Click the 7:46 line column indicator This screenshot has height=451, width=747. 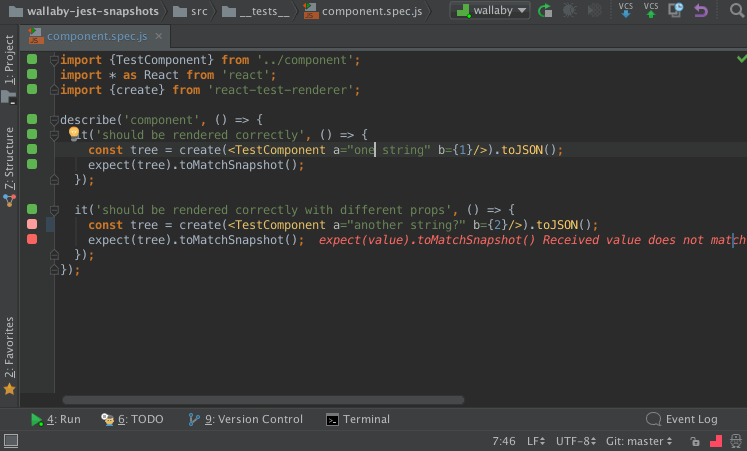tap(504, 441)
